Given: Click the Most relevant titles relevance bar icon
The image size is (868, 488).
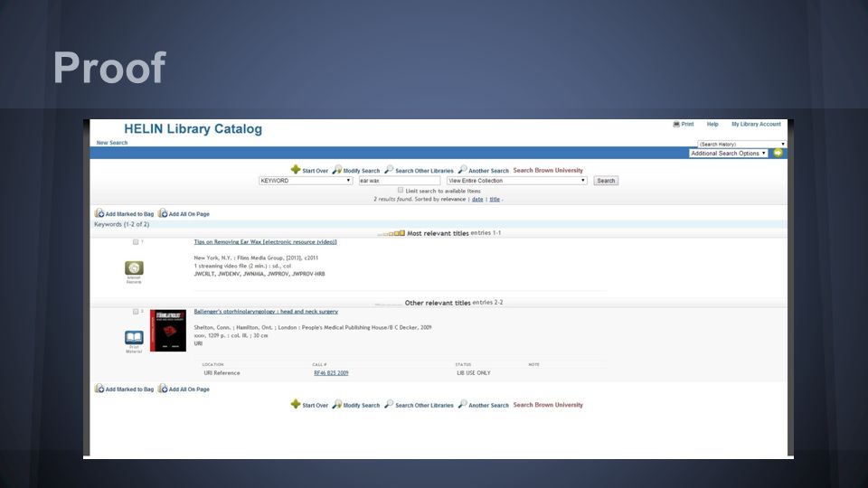Looking at the screenshot, I should tap(392, 233).
